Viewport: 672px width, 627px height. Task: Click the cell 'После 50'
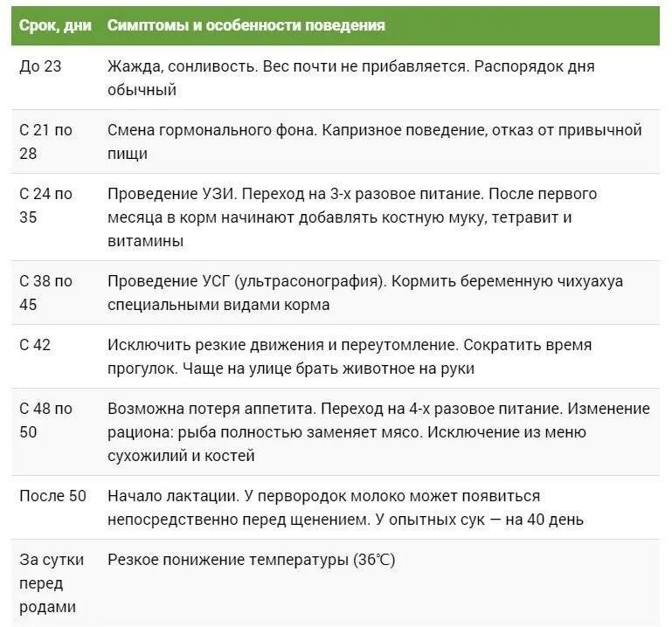click(x=52, y=496)
